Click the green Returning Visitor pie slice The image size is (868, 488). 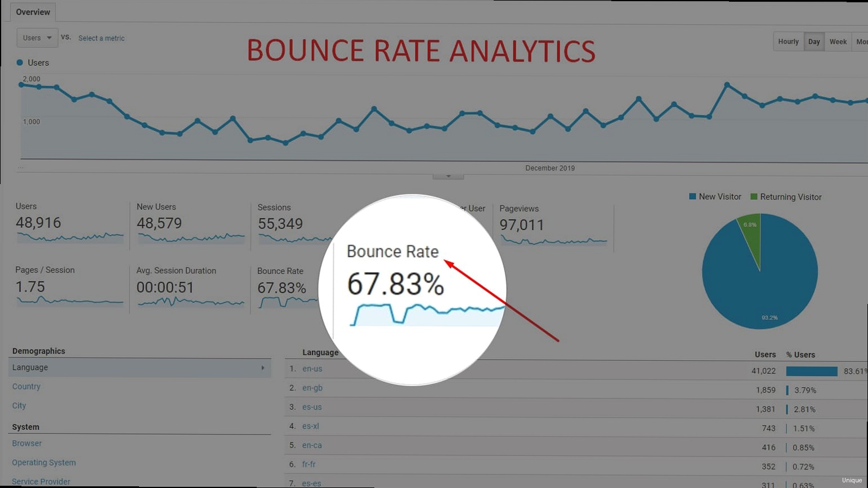tap(751, 230)
